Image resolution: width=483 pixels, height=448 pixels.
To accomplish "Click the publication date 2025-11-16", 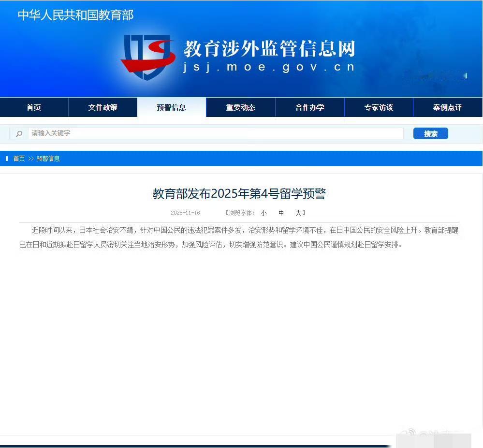I will (x=186, y=213).
